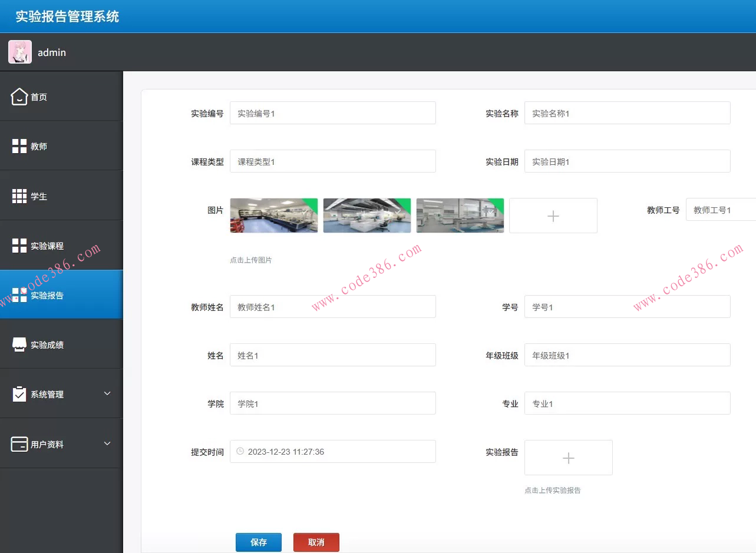The height and width of the screenshot is (553, 756).
Task: Click the admin avatar image
Action: coord(19,52)
